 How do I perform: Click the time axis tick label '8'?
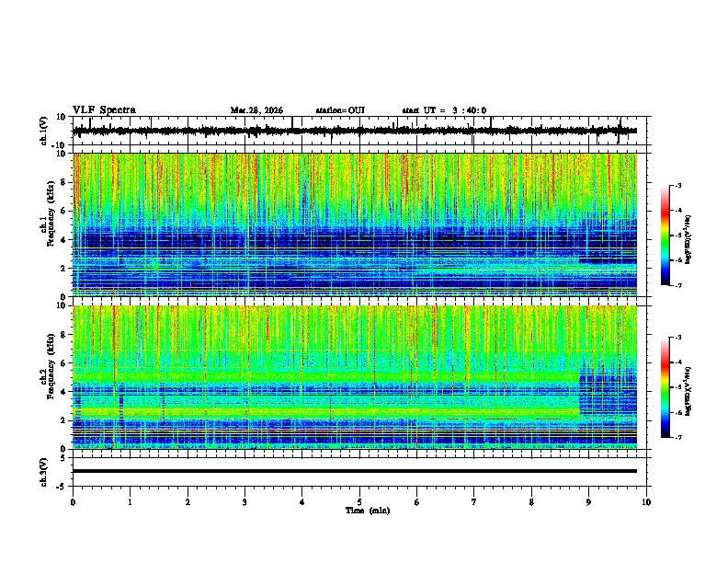click(531, 502)
